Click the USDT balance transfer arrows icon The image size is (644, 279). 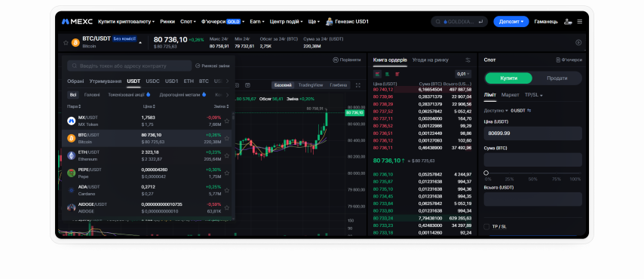529,111
